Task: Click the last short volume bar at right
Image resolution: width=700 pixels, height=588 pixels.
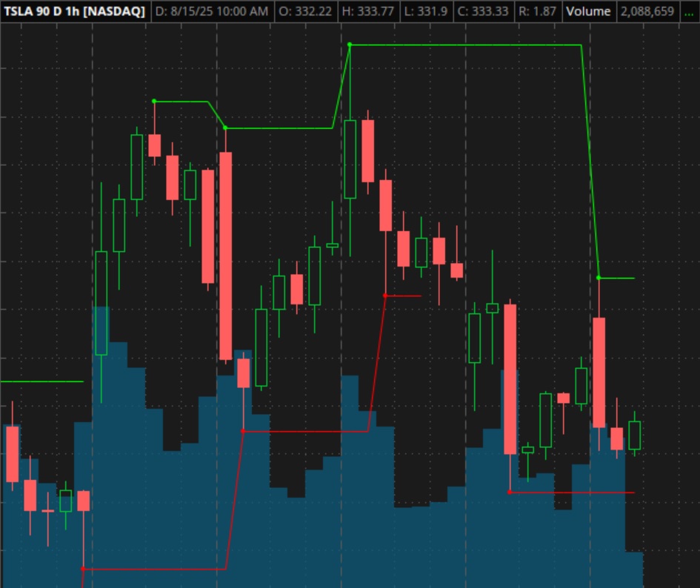Action: click(x=634, y=569)
